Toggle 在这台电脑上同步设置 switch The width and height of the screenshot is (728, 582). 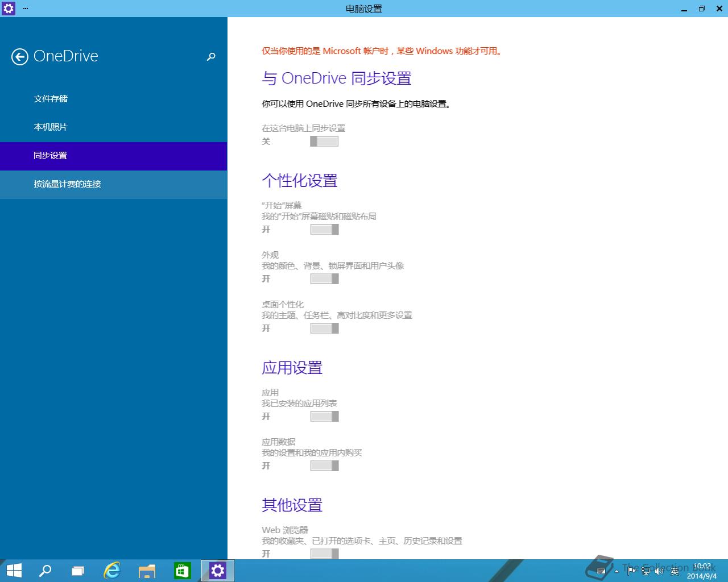pos(324,142)
